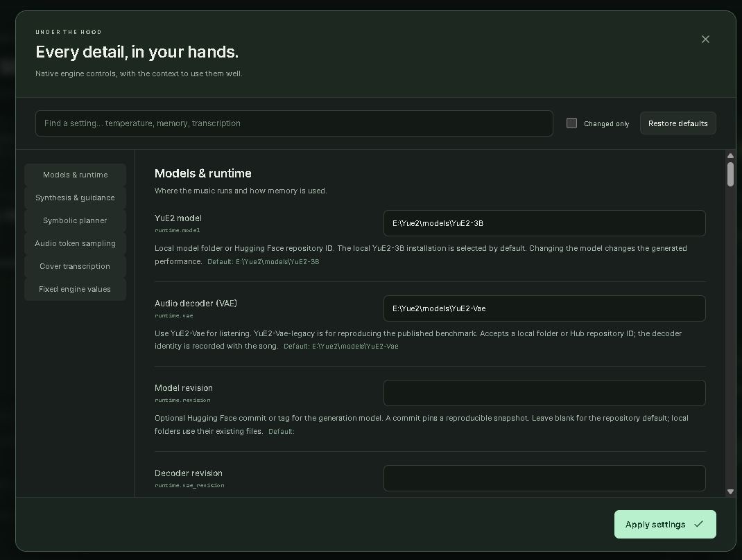Click the 'runtime.vae' key label
Image resolution: width=742 pixels, height=560 pixels.
(x=173, y=315)
